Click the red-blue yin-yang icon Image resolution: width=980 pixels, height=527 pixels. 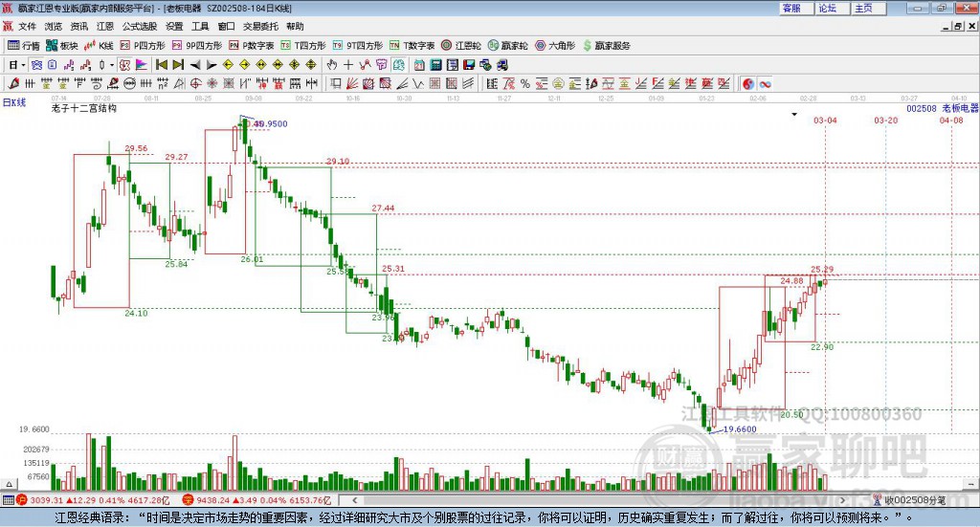tap(748, 83)
